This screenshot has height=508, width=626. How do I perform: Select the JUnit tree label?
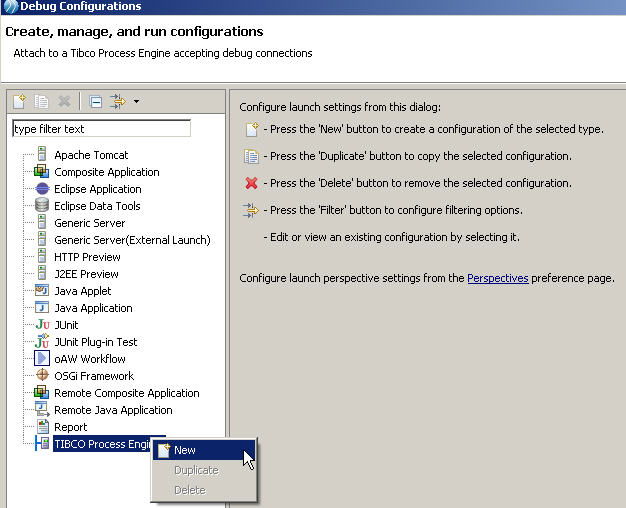click(66, 325)
